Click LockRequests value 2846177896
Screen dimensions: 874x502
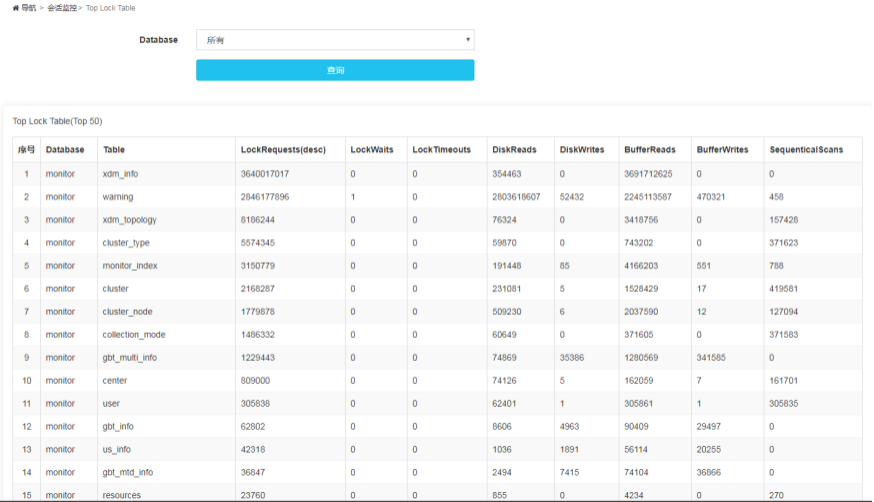pos(265,197)
